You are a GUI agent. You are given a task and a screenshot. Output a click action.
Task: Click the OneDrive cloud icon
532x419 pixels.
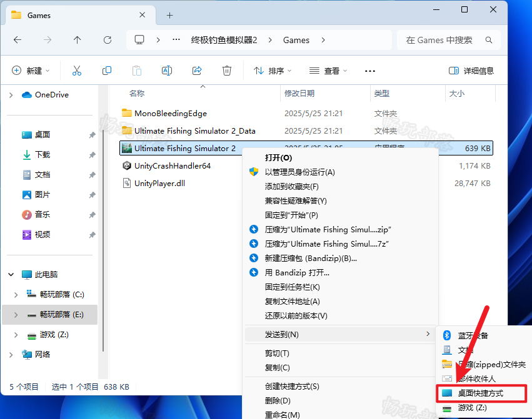coord(26,94)
